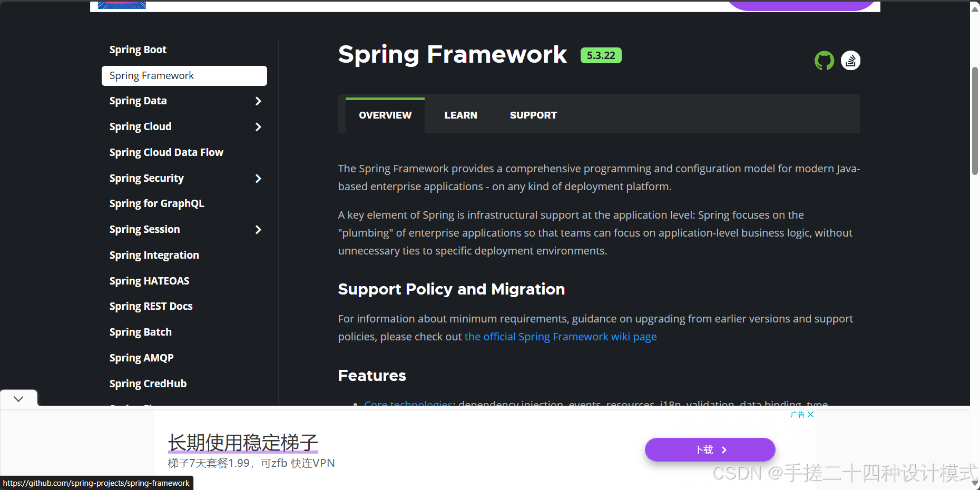Open the Stack Overflow icon

point(850,61)
